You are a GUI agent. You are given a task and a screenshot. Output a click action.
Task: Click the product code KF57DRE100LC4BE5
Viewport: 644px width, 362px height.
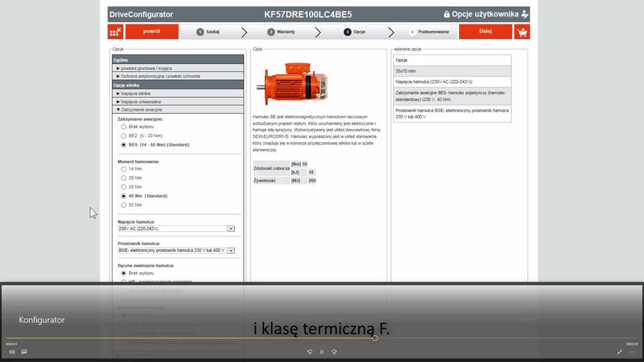point(308,14)
